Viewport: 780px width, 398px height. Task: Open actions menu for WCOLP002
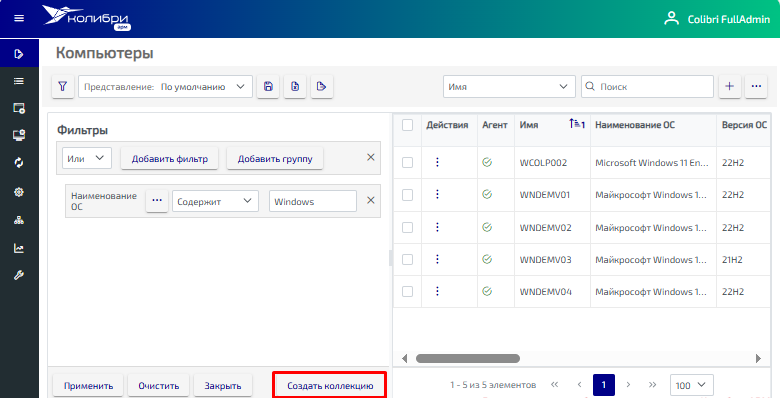[x=437, y=162]
